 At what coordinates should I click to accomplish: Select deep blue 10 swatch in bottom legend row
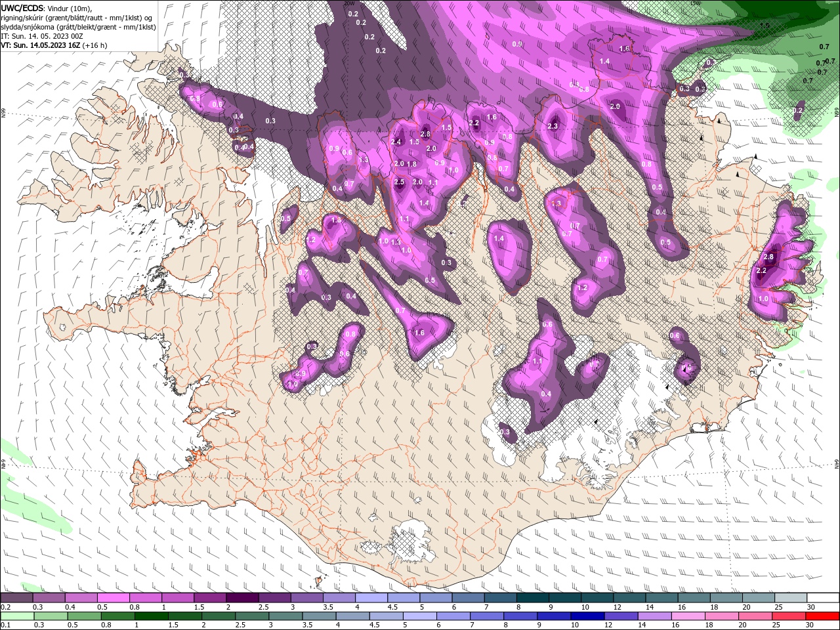[587, 617]
